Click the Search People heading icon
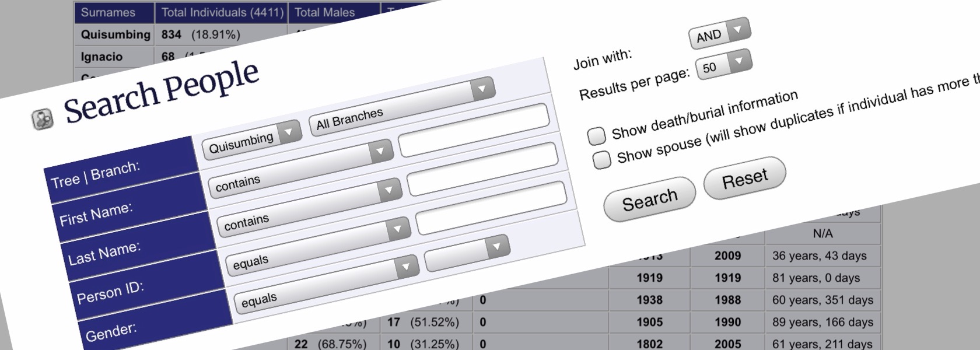The height and width of the screenshot is (350, 980). click(x=42, y=118)
